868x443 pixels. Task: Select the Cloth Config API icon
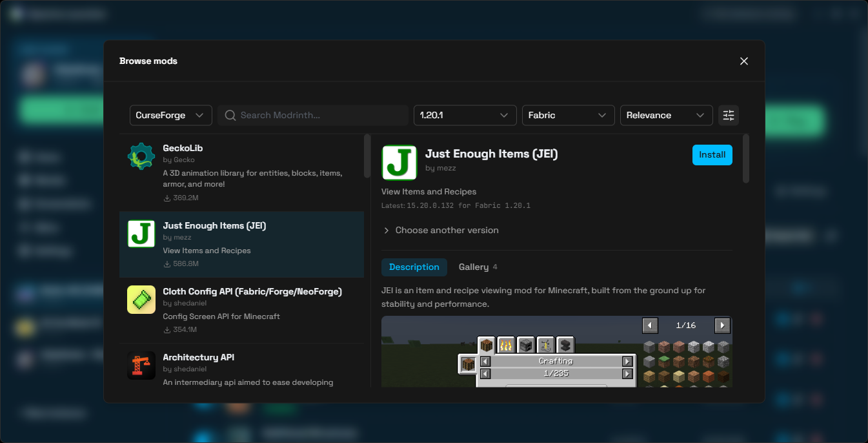(x=141, y=300)
